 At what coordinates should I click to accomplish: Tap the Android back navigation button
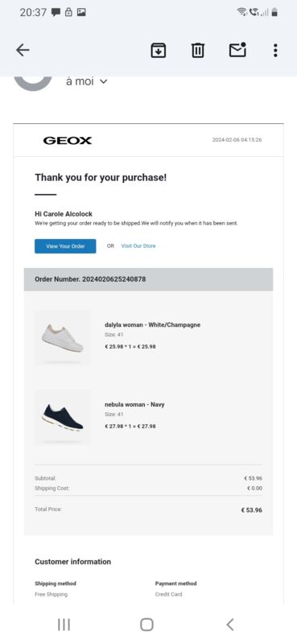230,625
